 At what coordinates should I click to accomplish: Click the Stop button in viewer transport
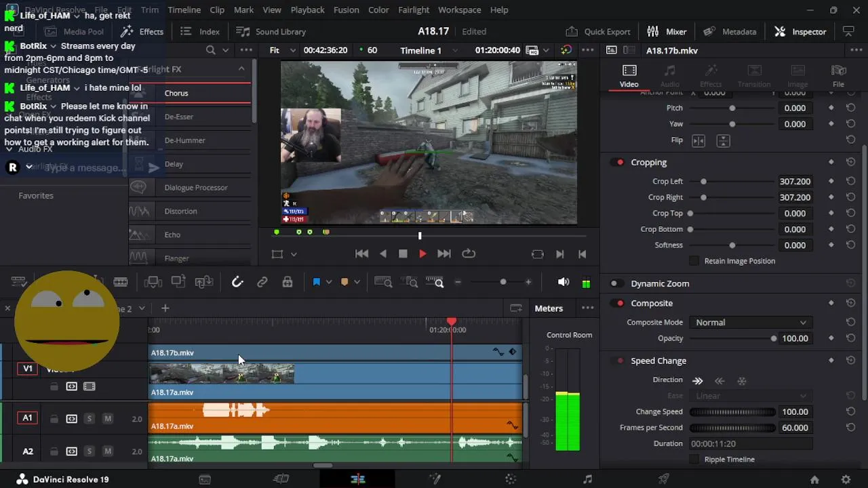(x=403, y=253)
